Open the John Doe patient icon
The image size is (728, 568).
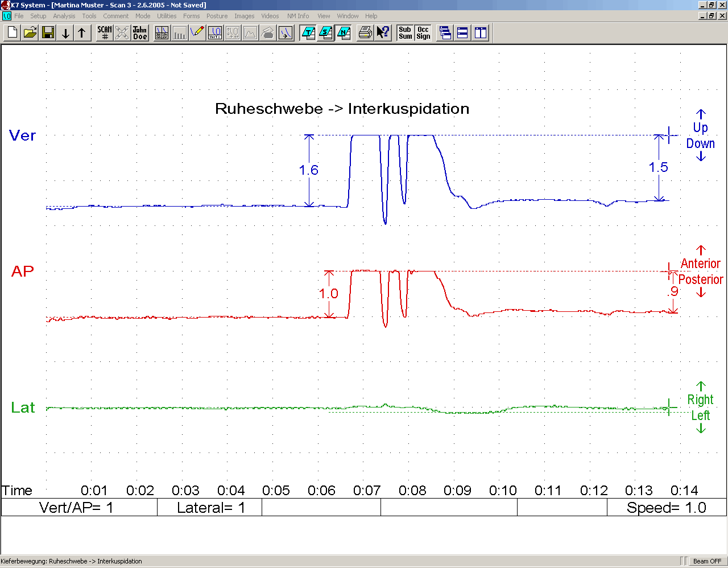coord(140,33)
